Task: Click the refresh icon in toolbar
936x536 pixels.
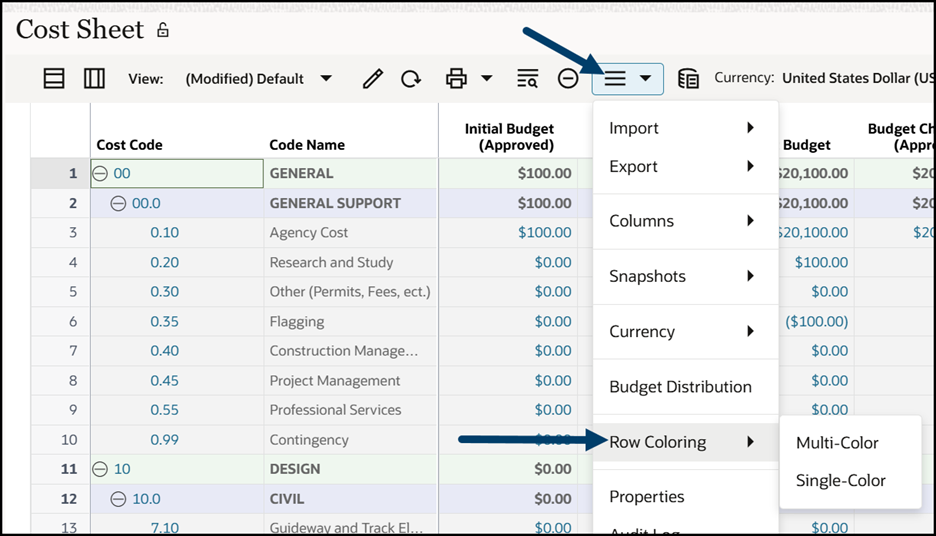Action: coord(411,78)
